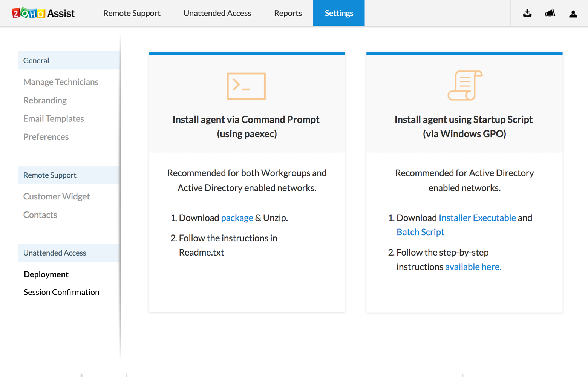Go to Preferences in the sidebar
The image size is (588, 377).
pyautogui.click(x=46, y=137)
